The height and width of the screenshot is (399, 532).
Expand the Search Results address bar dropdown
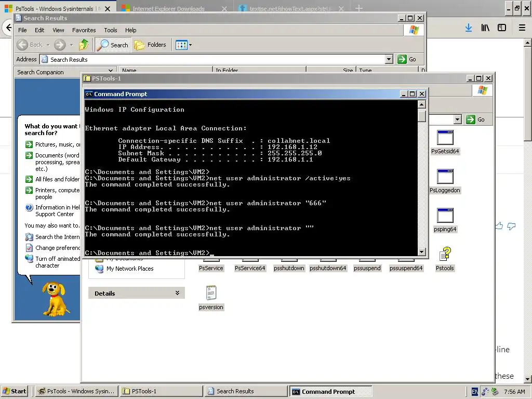click(389, 59)
